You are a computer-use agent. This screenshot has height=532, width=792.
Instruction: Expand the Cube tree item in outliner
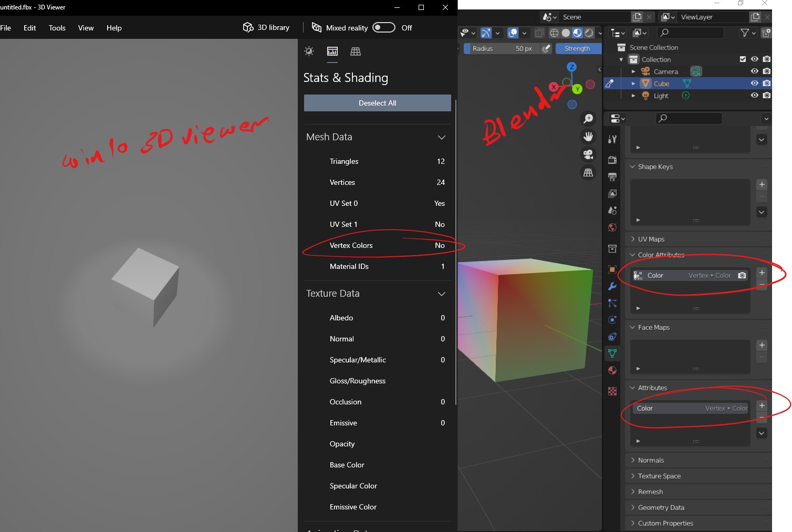pyautogui.click(x=633, y=84)
